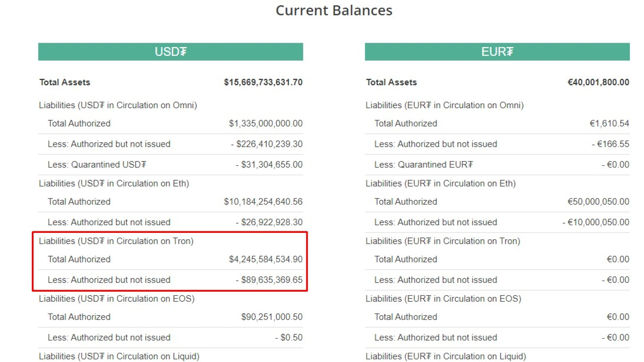The width and height of the screenshot is (644, 362).
Task: Click the USD₮ green header banner
Action: tap(170, 51)
